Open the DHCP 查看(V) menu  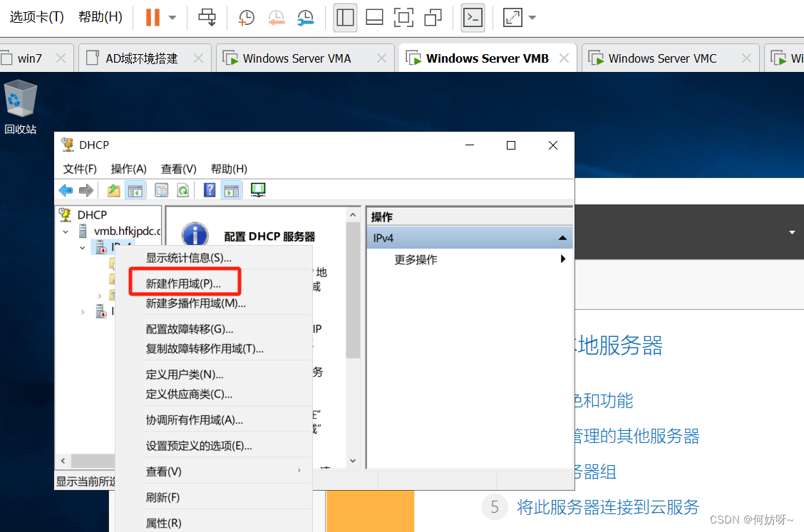click(x=178, y=169)
